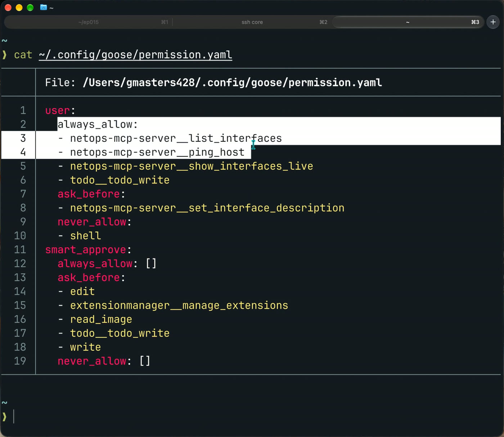
Task: Click netops-mcp-server__set_interface_description entry
Action: [x=207, y=208]
